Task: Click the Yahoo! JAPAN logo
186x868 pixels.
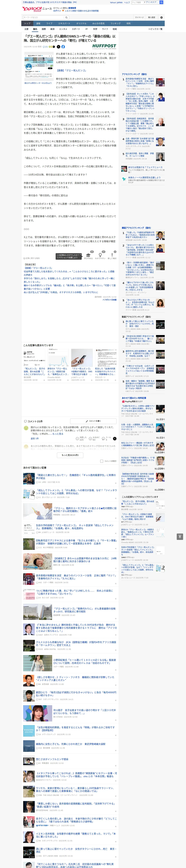Action: pos(32,9)
